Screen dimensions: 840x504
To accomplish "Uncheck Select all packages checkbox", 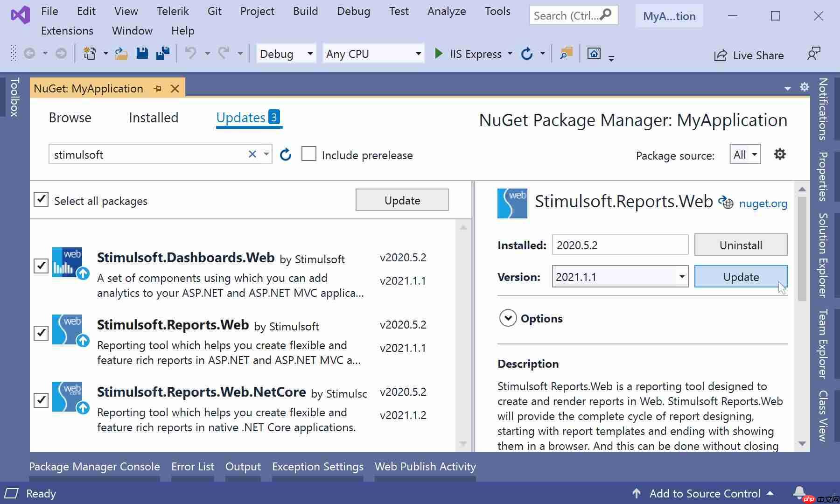I will pos(41,200).
